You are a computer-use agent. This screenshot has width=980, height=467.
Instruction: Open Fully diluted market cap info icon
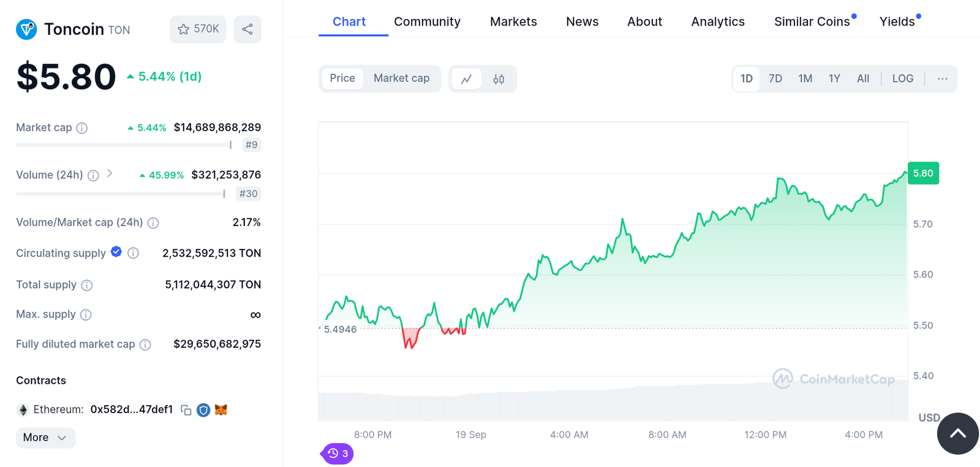click(145, 345)
